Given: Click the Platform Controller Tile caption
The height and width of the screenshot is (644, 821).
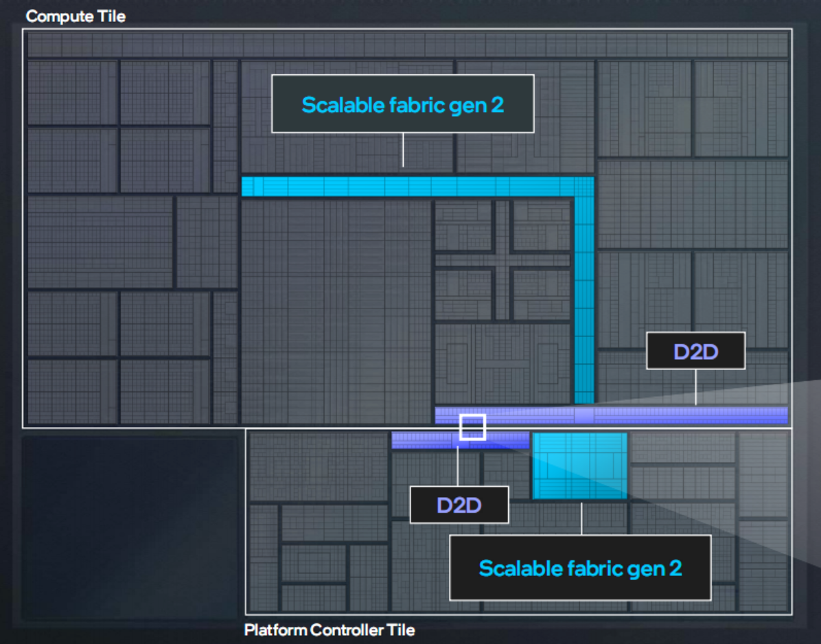Looking at the screenshot, I should [x=329, y=630].
